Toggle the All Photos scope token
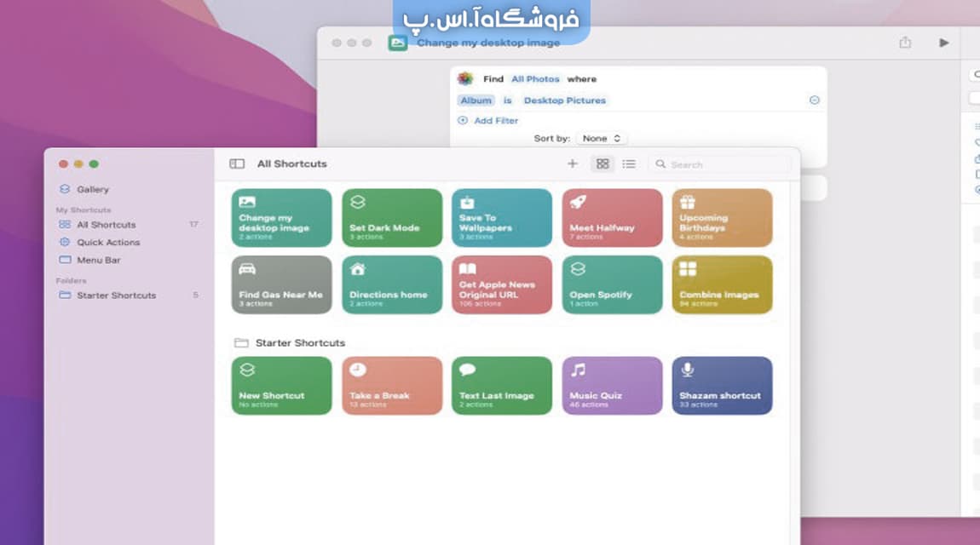 pyautogui.click(x=535, y=78)
